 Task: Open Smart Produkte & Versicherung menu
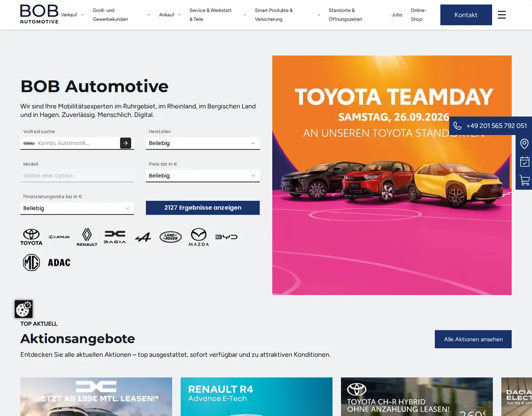pos(274,15)
